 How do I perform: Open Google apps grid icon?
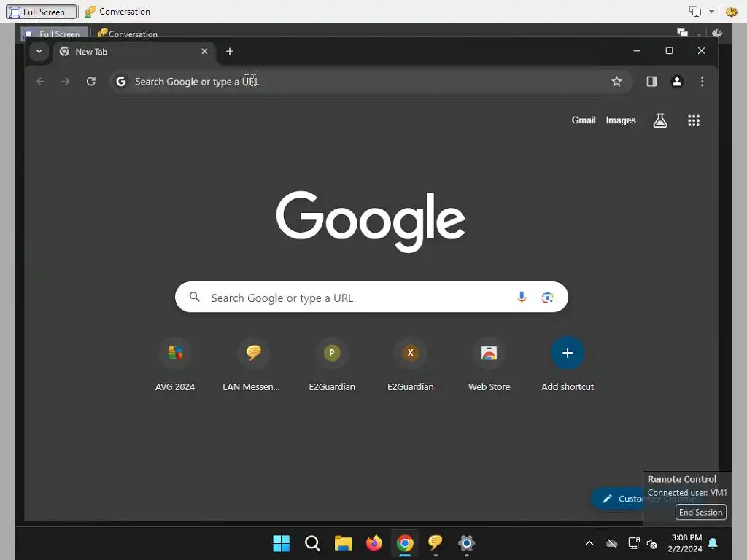click(x=694, y=120)
